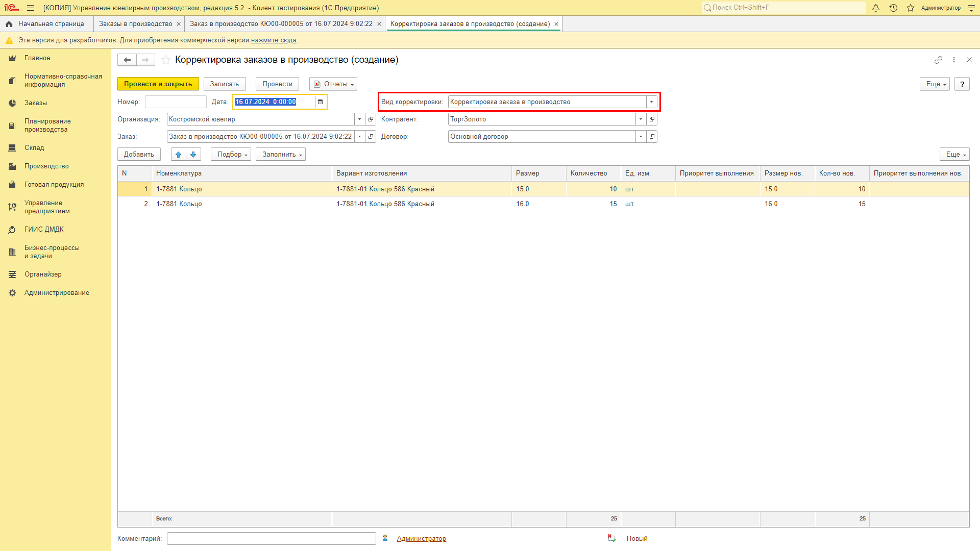Open Вид корректировки dropdown arrow

click(652, 102)
